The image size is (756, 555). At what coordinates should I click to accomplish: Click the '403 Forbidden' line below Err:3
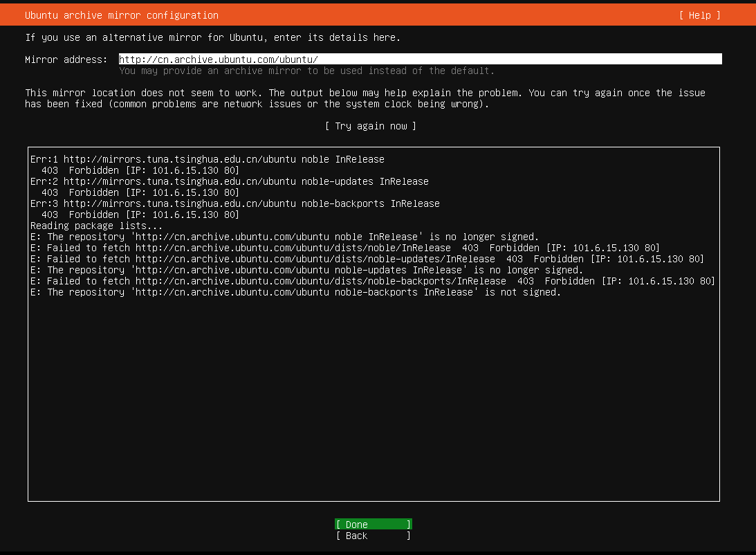point(140,215)
